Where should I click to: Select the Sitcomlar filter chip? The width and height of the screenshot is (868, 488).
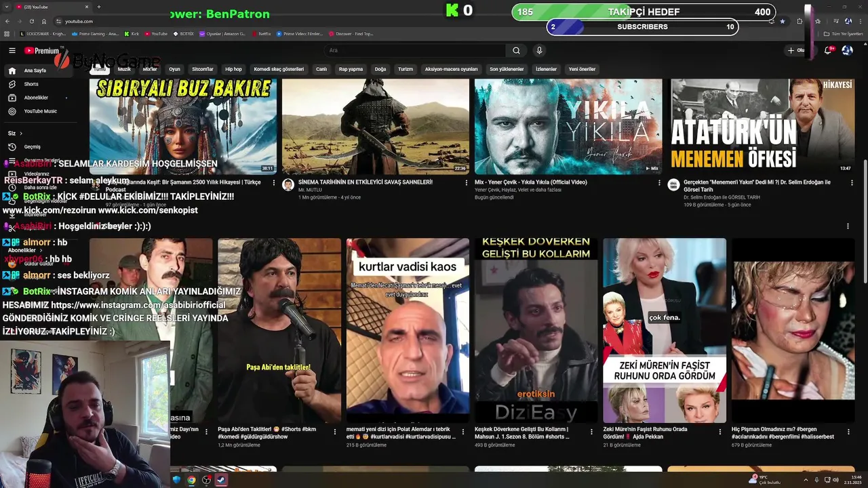[203, 69]
